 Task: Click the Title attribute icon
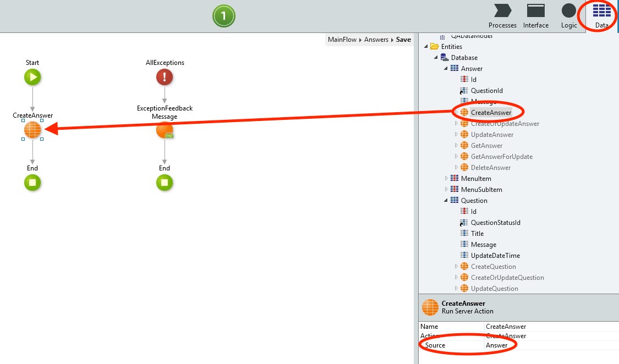(464, 234)
